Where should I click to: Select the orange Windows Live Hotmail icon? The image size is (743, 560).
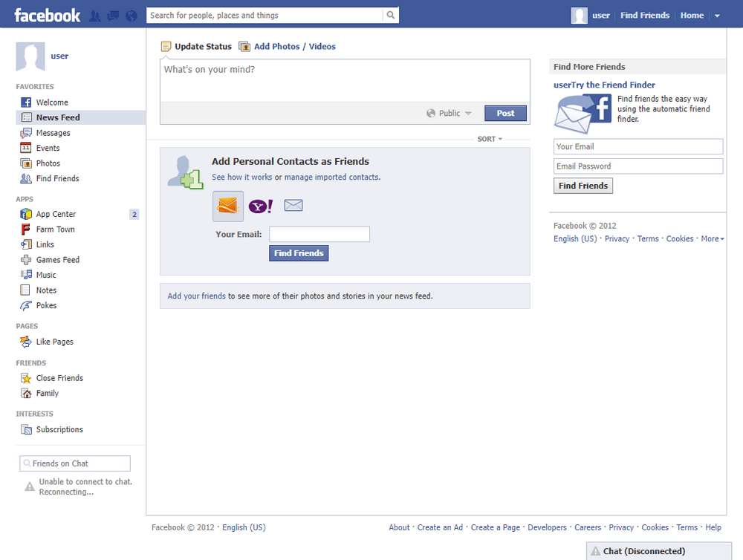click(228, 206)
